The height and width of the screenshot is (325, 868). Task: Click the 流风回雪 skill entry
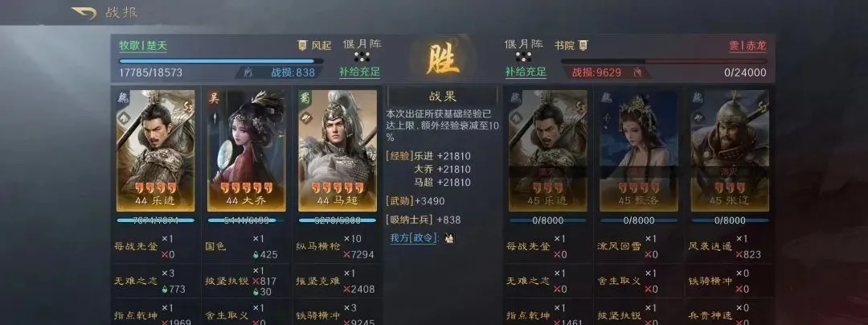(619, 246)
